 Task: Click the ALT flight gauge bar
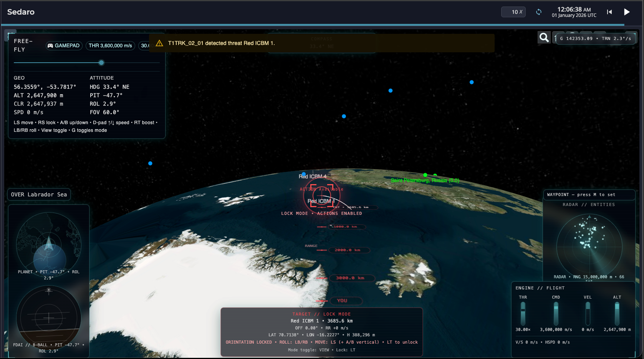click(617, 314)
